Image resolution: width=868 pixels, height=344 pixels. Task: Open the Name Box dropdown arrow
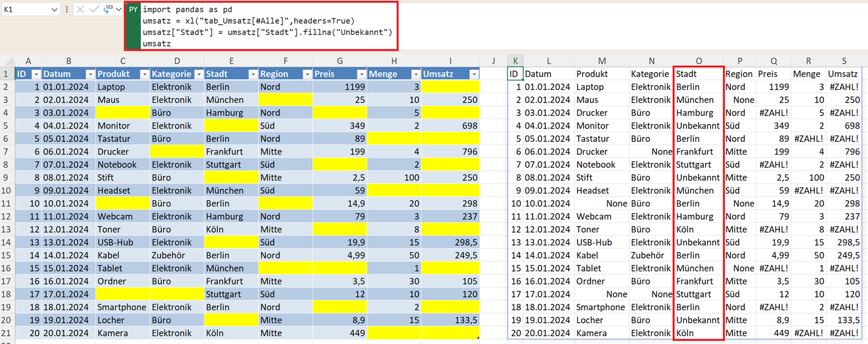(x=54, y=10)
